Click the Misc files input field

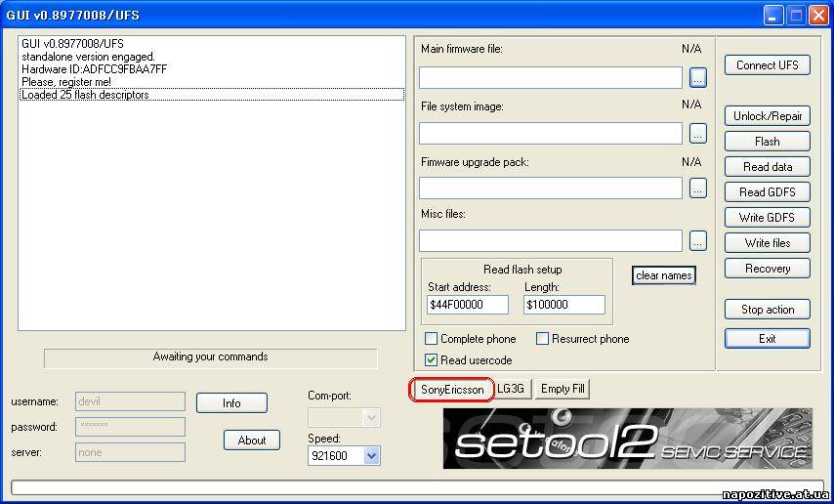pyautogui.click(x=551, y=241)
